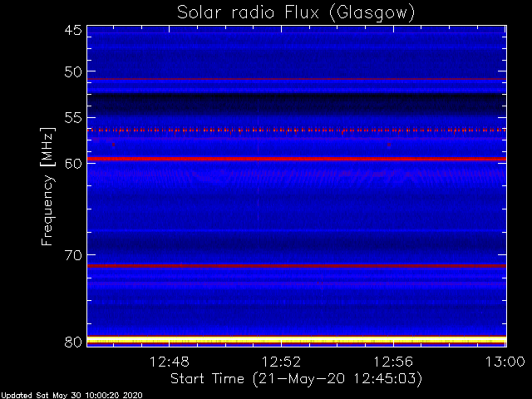Select the 60 frequency axis label
The image size is (532, 399).
[73, 164]
